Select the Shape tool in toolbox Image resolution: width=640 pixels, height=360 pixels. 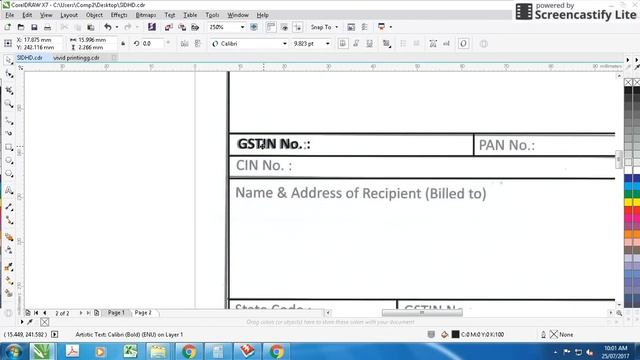(x=9, y=74)
